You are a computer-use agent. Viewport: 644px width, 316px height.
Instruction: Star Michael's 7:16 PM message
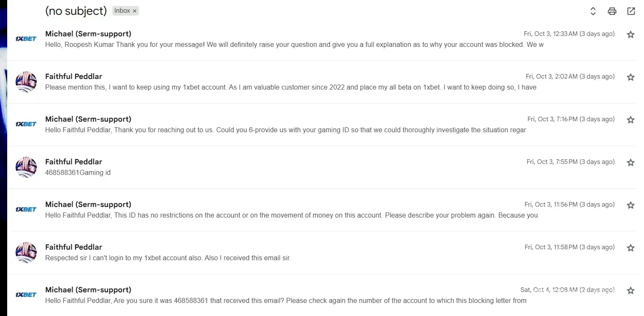point(630,120)
